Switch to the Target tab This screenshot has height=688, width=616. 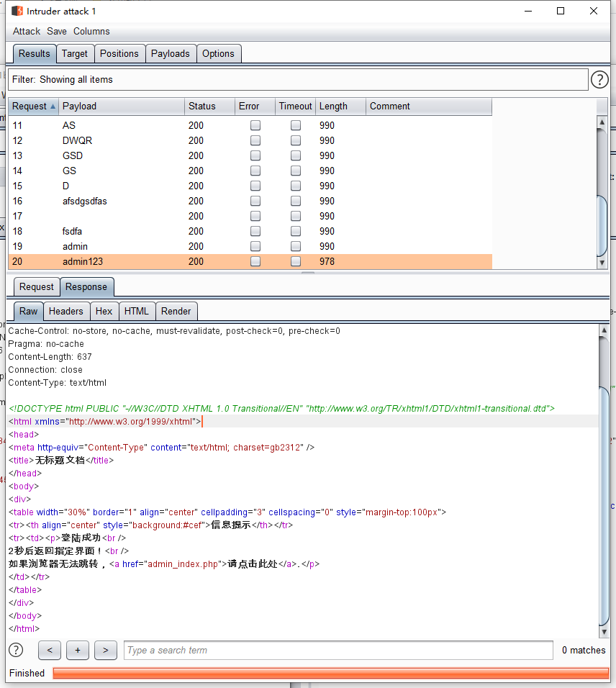click(x=75, y=53)
